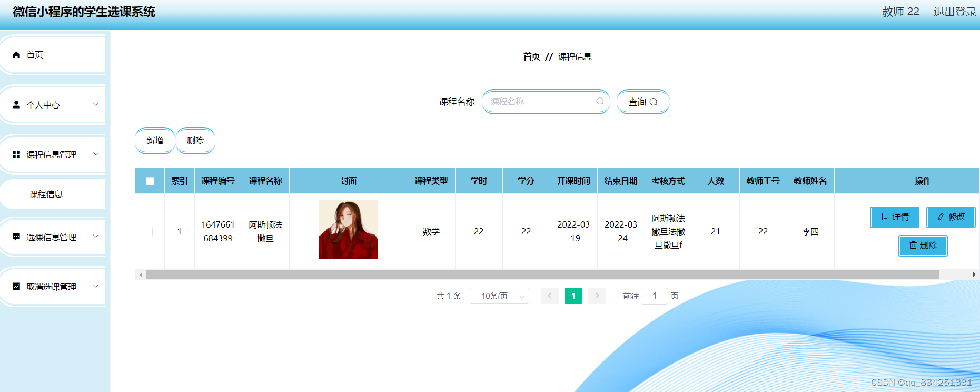Image resolution: width=980 pixels, height=392 pixels.
Task: Click the 数学 course type cell
Action: click(431, 231)
